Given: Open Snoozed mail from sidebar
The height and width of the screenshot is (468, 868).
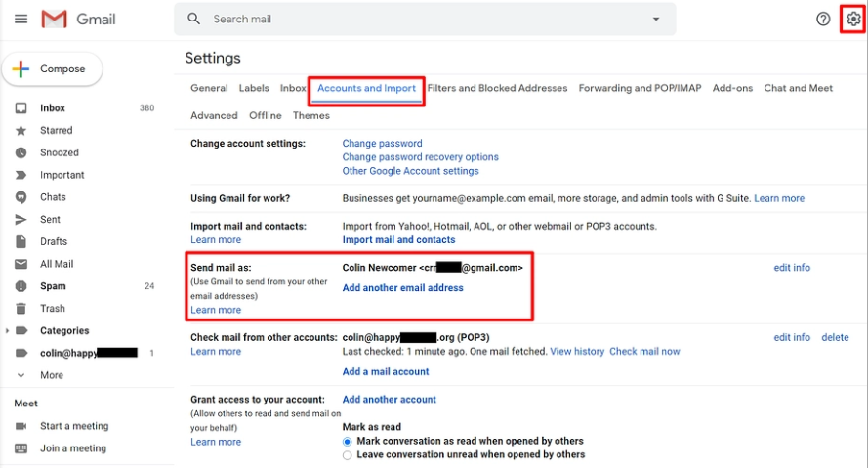Looking at the screenshot, I should 59,152.
